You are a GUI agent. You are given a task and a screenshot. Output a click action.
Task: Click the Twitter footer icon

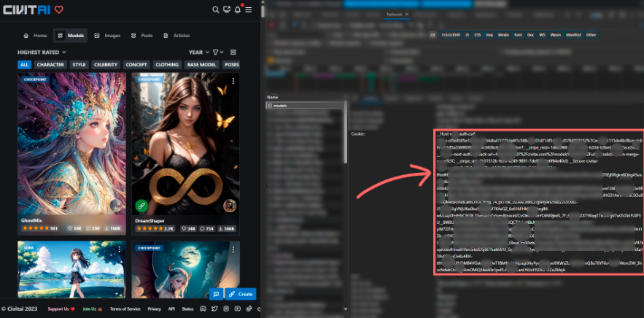(214, 309)
